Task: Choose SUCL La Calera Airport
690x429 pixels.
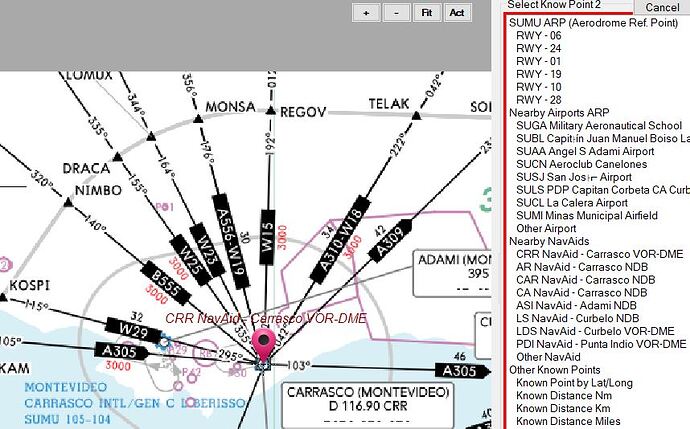Action: (572, 202)
